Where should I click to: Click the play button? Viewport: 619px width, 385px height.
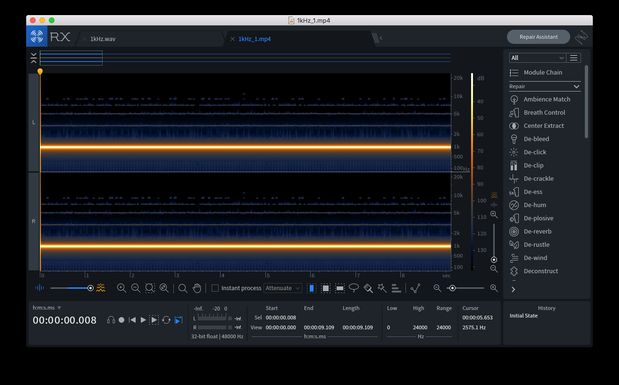pyautogui.click(x=143, y=320)
